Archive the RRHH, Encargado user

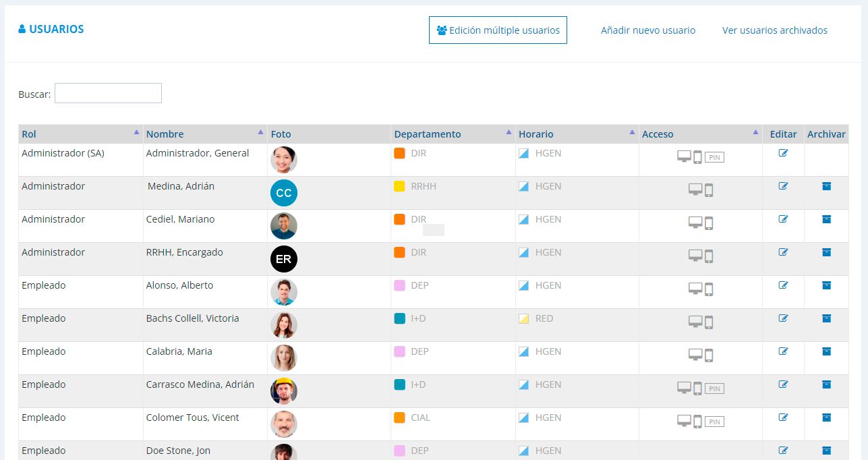click(826, 252)
